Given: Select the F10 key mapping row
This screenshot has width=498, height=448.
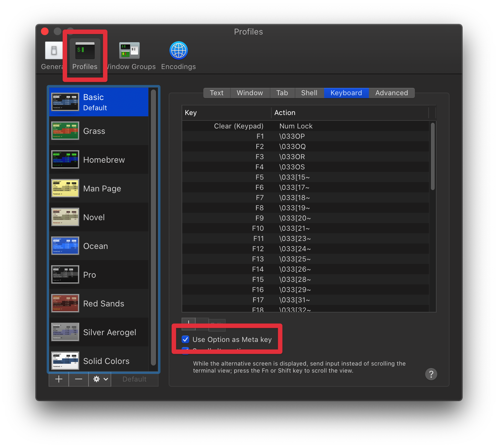Looking at the screenshot, I should [306, 228].
